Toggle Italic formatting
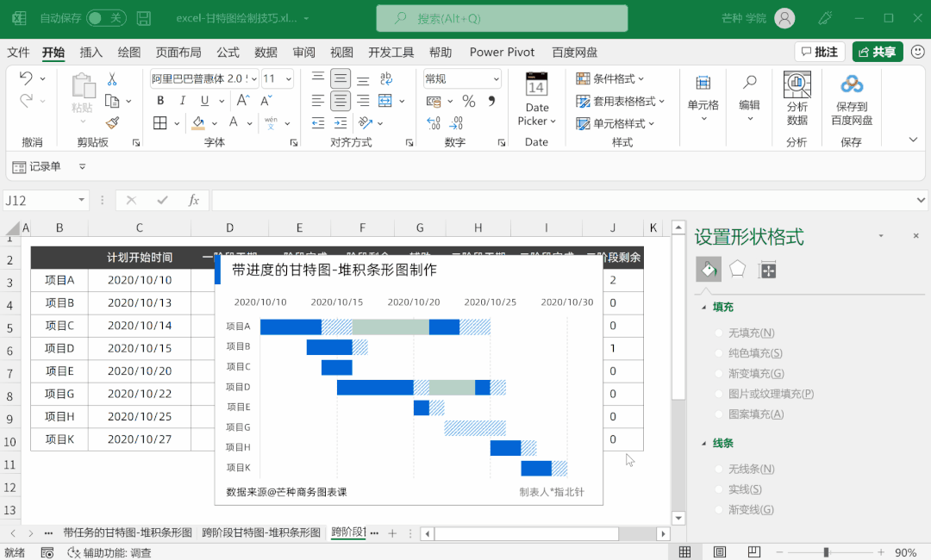The image size is (931, 560). pyautogui.click(x=182, y=101)
